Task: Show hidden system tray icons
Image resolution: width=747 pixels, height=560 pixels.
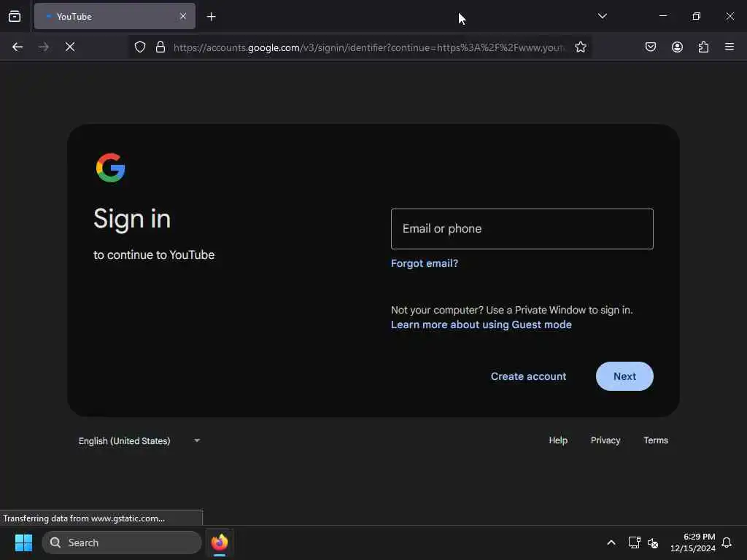Action: pyautogui.click(x=611, y=542)
